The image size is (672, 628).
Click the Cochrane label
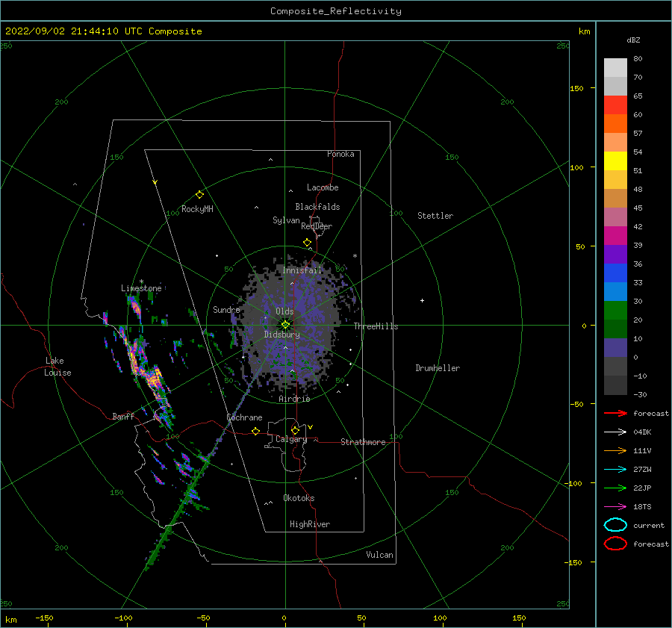point(244,417)
